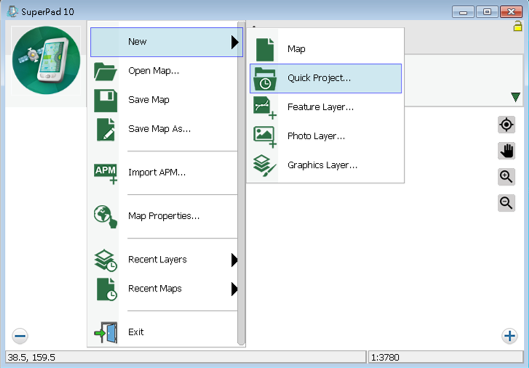Click the Recent Layers stack icon
Screen dimensions: 529x368
pos(106,260)
